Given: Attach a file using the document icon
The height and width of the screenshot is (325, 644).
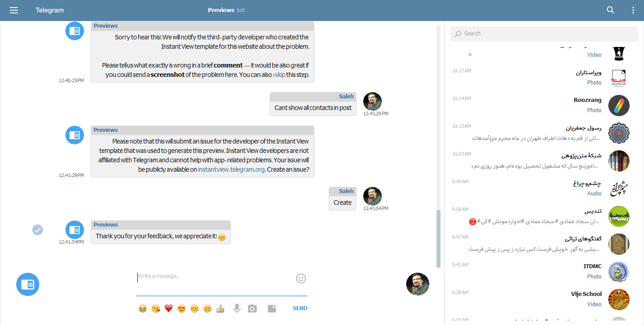Looking at the screenshot, I should click(271, 308).
